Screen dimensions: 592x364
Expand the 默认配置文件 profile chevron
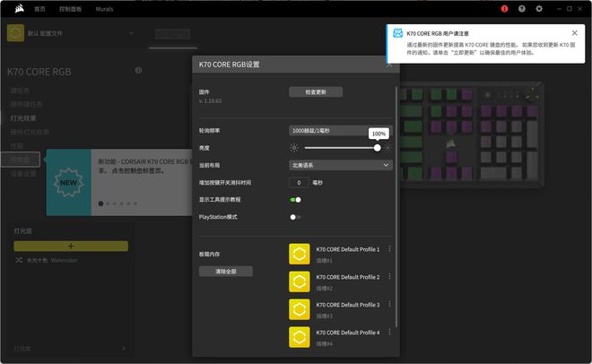(x=132, y=33)
